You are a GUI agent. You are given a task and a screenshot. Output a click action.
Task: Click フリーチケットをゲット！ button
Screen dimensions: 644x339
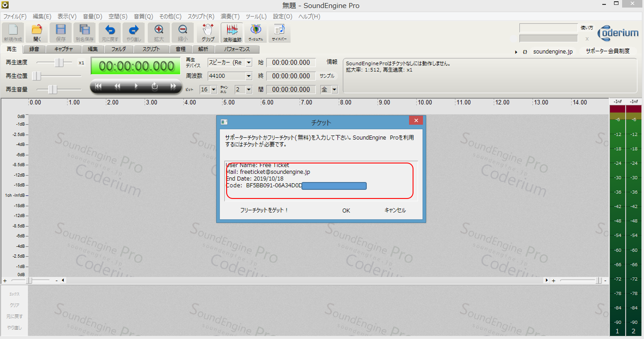pos(264,211)
